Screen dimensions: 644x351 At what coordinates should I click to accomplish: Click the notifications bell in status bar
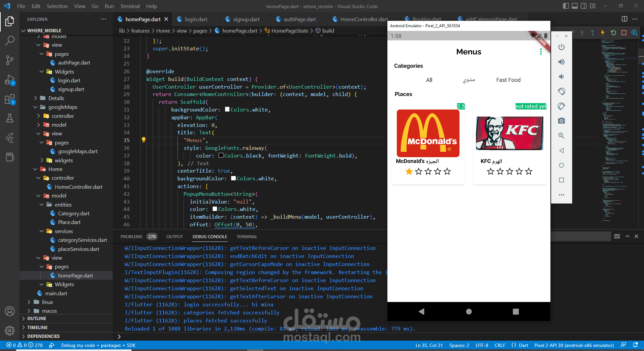635,345
